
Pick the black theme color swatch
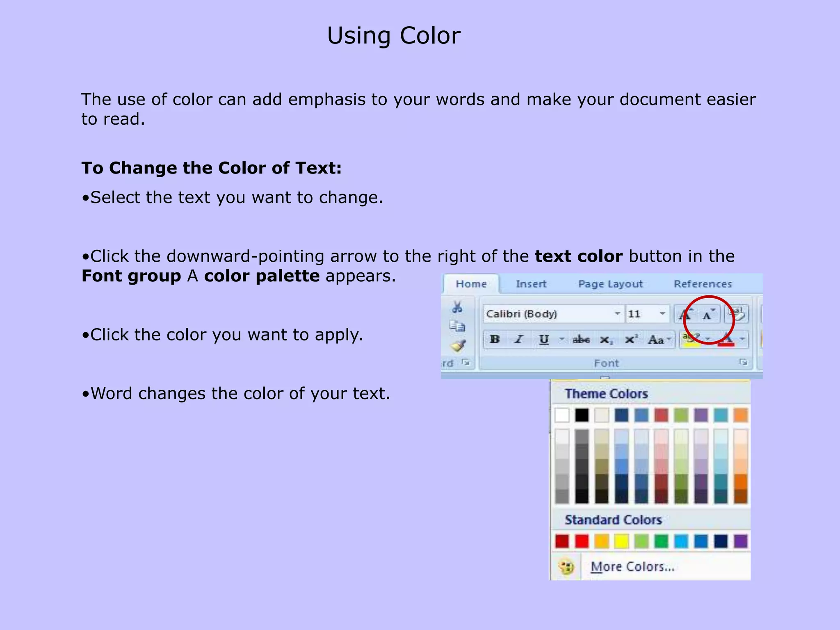point(582,415)
